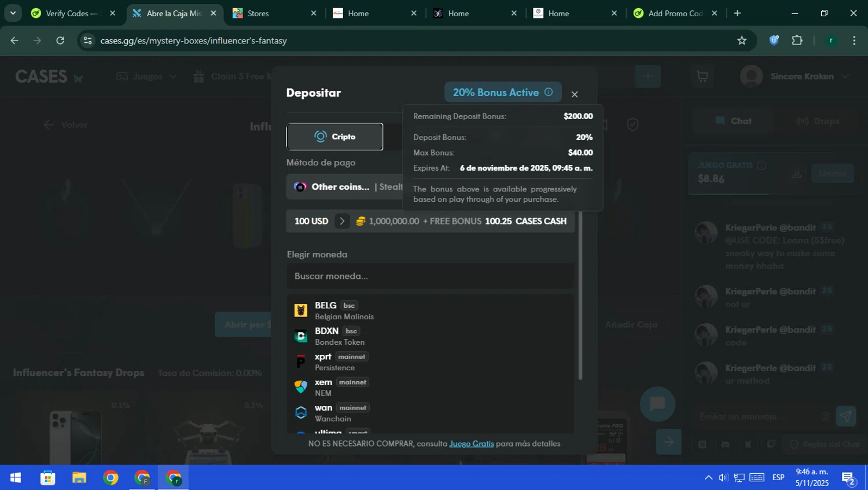Open Microsoft Store from the taskbar
The image size is (868, 490).
[x=47, y=478]
